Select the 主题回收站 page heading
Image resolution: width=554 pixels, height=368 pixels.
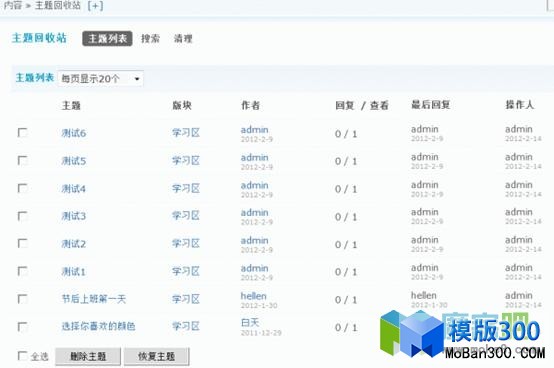click(x=39, y=38)
